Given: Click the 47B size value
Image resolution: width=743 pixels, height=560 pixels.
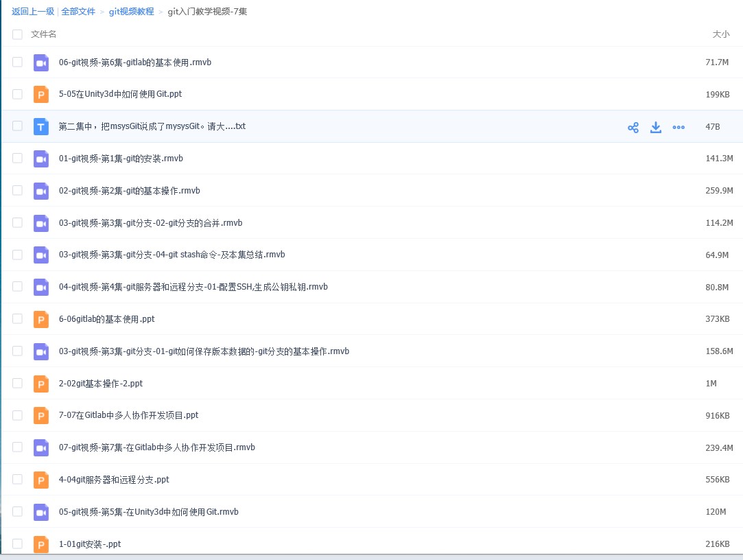Looking at the screenshot, I should [x=713, y=126].
